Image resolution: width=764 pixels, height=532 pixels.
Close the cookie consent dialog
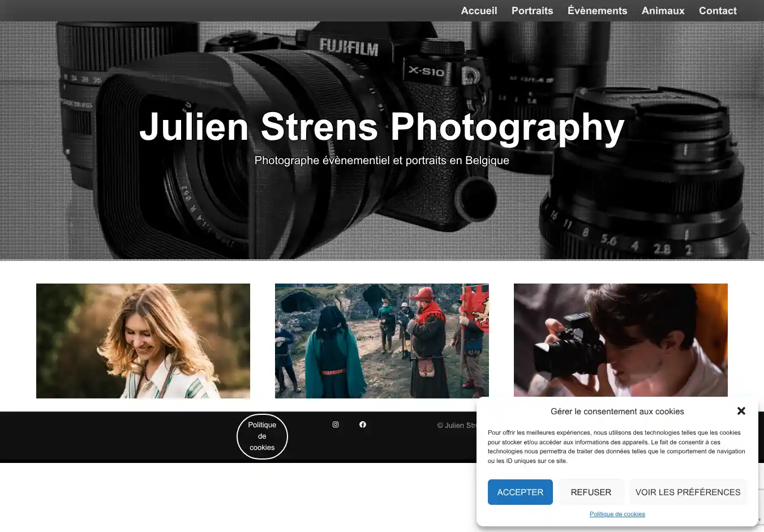tap(741, 411)
